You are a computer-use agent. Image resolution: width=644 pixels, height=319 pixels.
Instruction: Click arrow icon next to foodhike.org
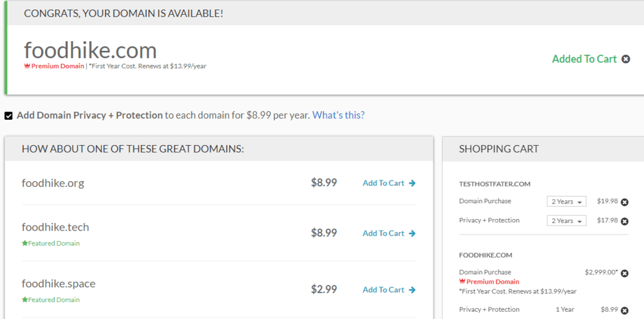point(412,183)
